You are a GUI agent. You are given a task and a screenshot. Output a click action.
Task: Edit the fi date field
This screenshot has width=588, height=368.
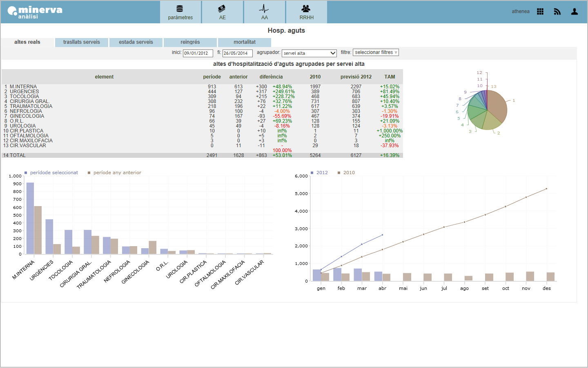click(238, 53)
